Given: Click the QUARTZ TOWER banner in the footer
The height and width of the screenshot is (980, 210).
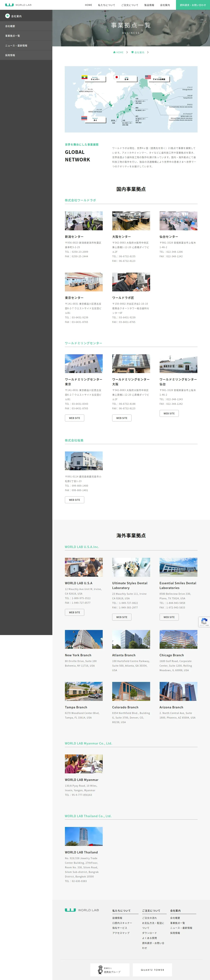Looking at the screenshot, I should coord(152,970).
